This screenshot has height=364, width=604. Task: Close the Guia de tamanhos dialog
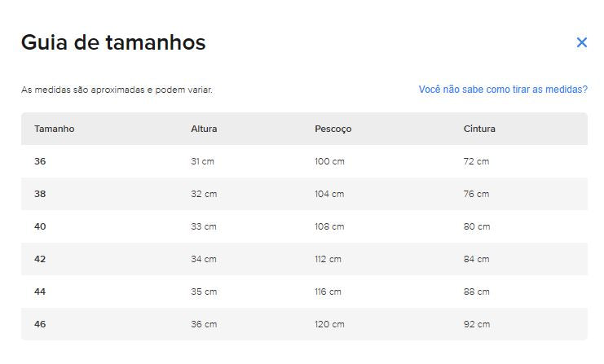582,42
